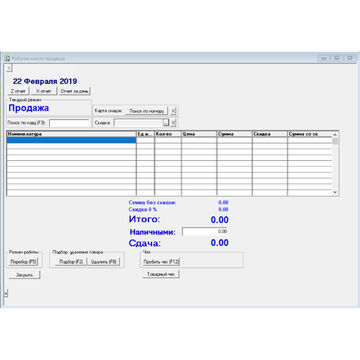Click inside the Наличными amount field
The width and height of the screenshot is (360, 360).
point(205,231)
